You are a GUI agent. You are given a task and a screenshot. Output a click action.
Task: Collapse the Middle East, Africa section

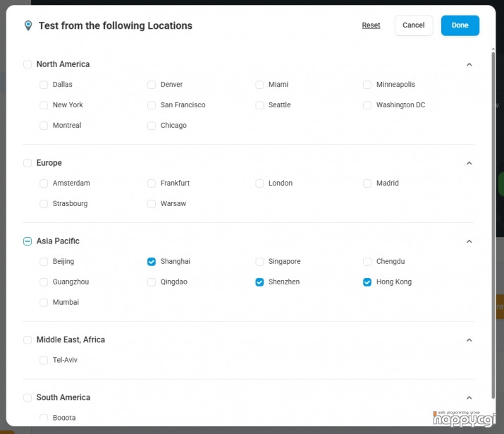[469, 340]
